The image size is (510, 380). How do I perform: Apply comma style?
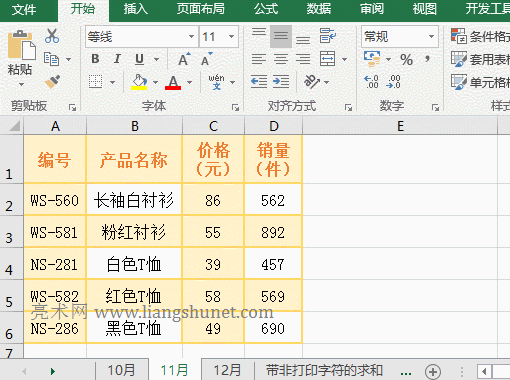click(427, 60)
